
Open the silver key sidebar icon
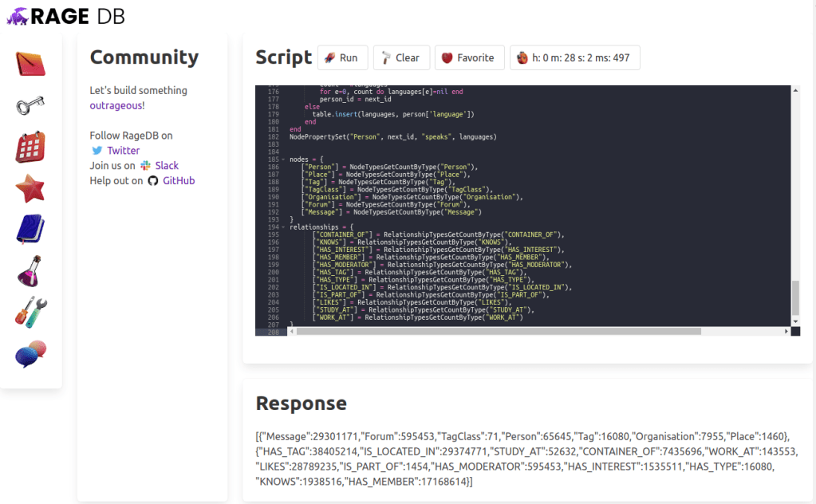coord(30,105)
